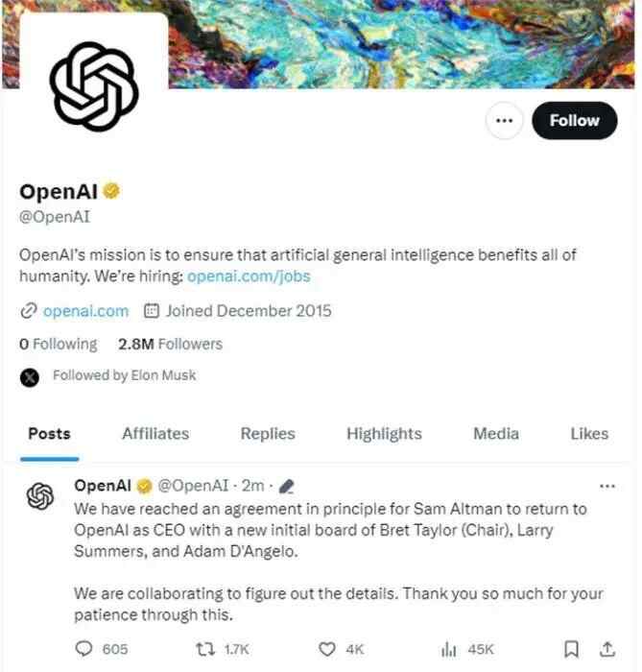Click the X logo beside Followed by Elon Musk

click(x=30, y=376)
